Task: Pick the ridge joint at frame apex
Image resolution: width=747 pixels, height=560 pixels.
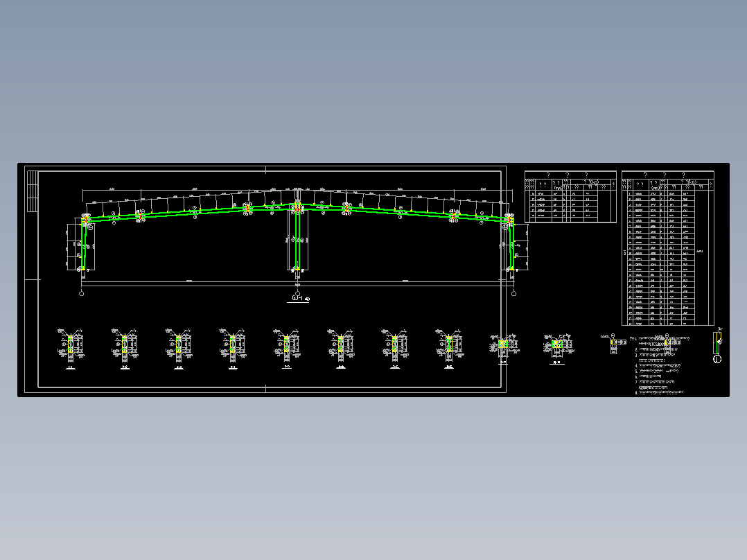Action: pos(297,208)
